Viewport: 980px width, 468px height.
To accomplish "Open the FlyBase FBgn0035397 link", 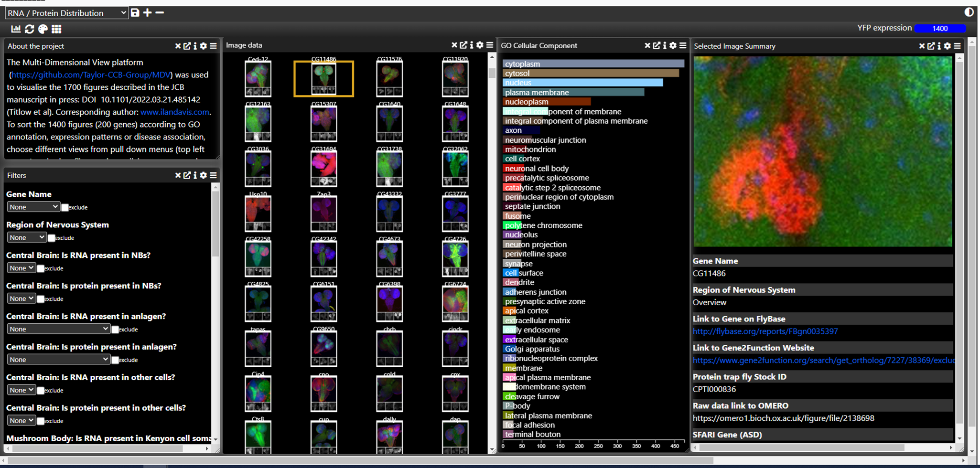I will pyautogui.click(x=765, y=331).
